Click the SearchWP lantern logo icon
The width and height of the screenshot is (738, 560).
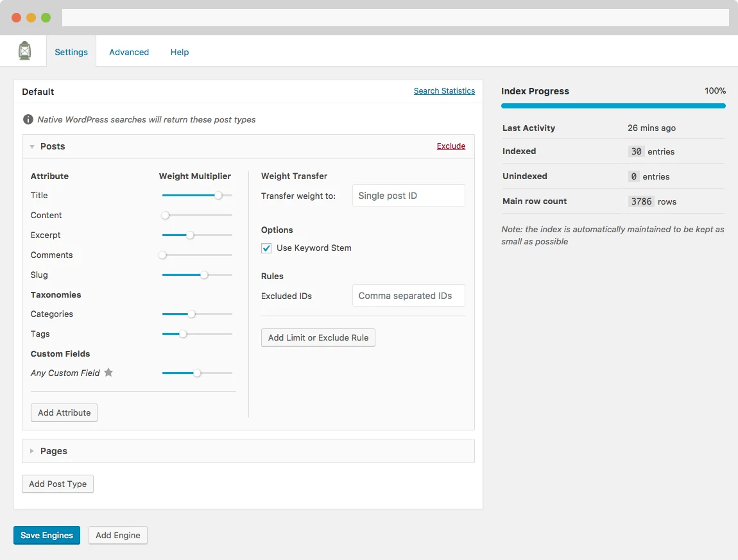click(24, 50)
